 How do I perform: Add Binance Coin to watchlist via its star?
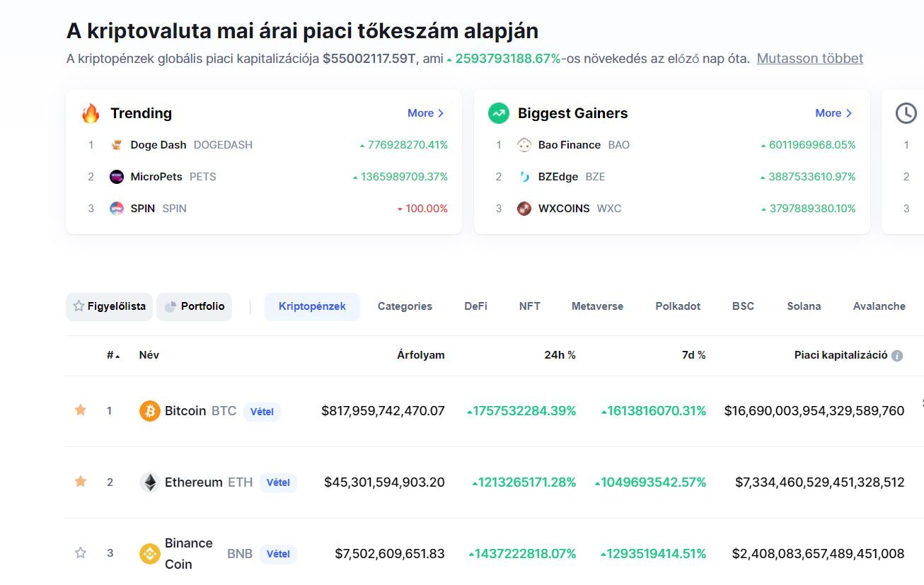click(x=81, y=552)
